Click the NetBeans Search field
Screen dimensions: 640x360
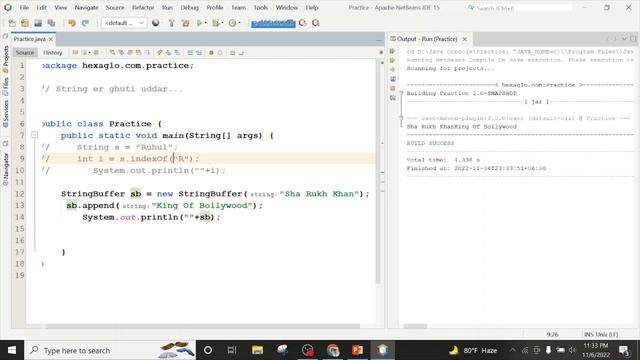(x=523, y=8)
